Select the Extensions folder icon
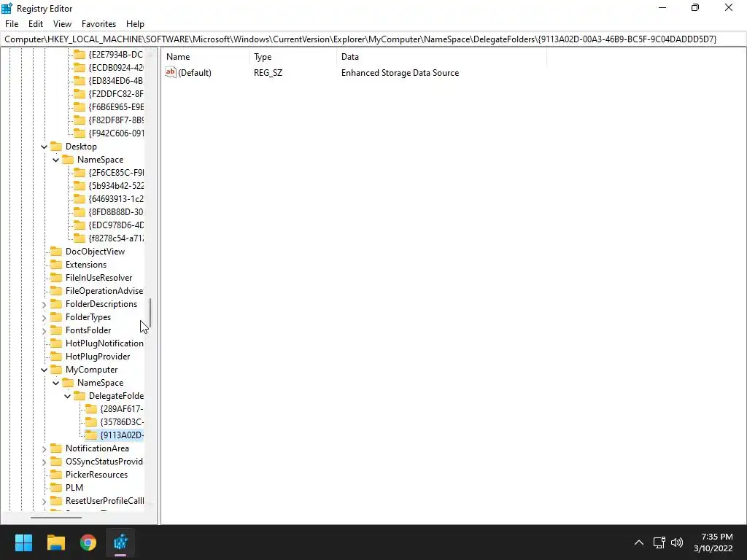The height and width of the screenshot is (560, 747). pos(56,264)
